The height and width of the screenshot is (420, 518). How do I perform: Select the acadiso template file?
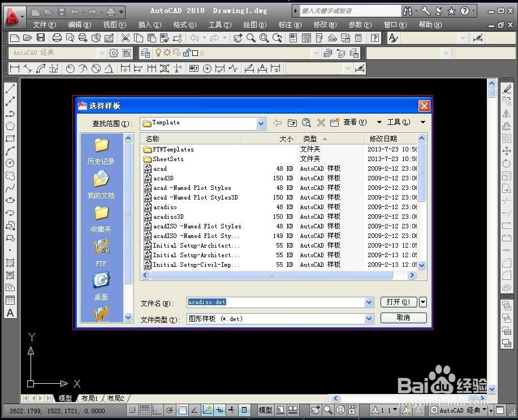(165, 207)
